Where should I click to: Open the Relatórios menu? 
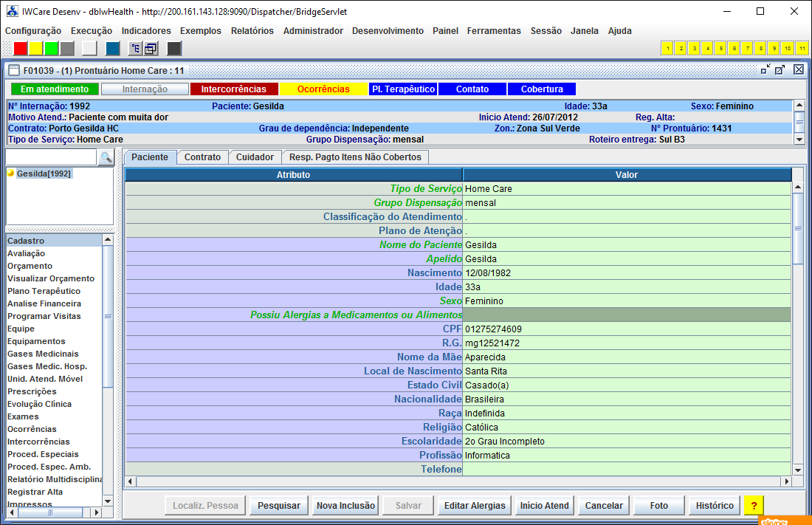coord(252,31)
